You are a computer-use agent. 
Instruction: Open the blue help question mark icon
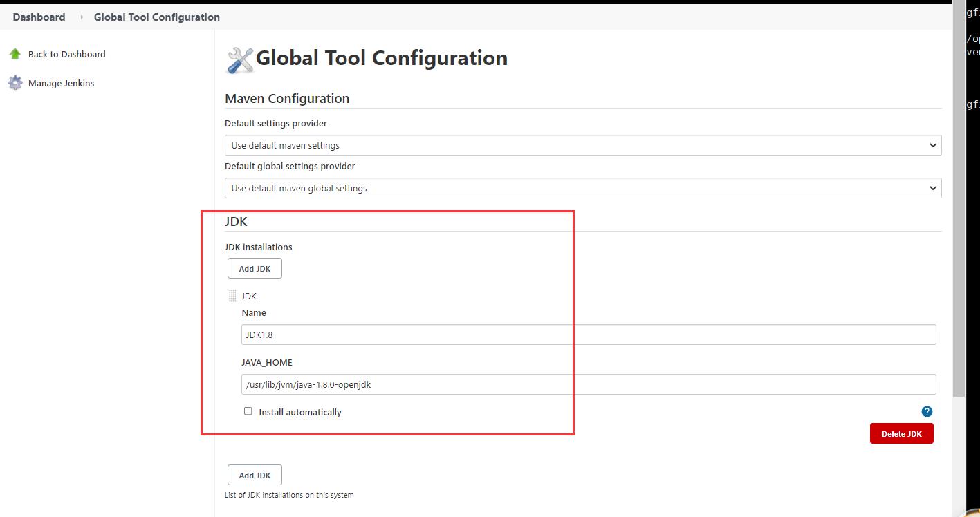927,411
